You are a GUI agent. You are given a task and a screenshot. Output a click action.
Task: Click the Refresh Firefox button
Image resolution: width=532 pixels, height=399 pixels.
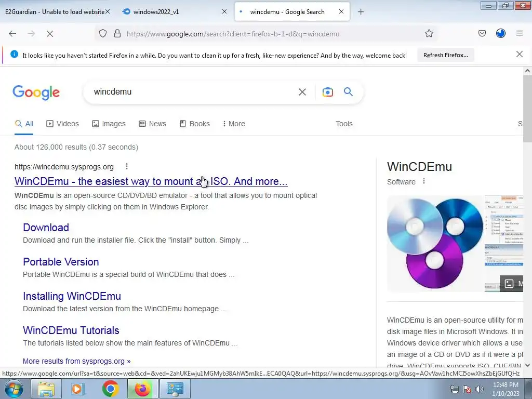click(445, 55)
